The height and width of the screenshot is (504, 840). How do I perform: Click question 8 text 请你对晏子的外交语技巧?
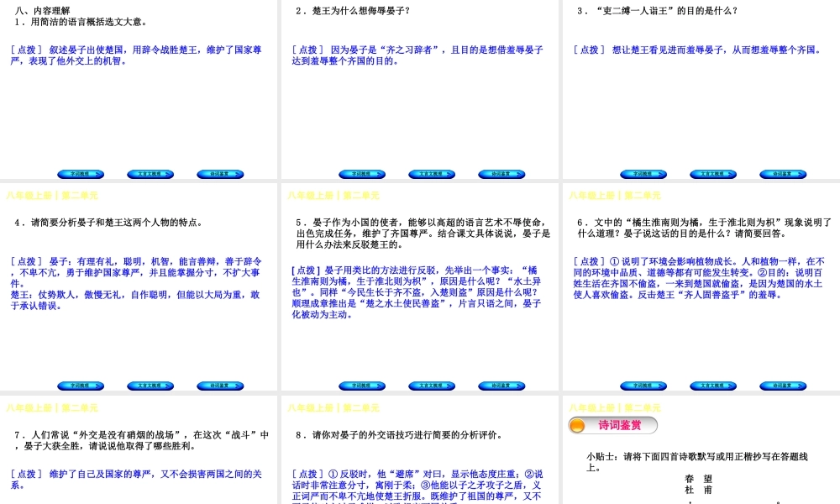[400, 435]
